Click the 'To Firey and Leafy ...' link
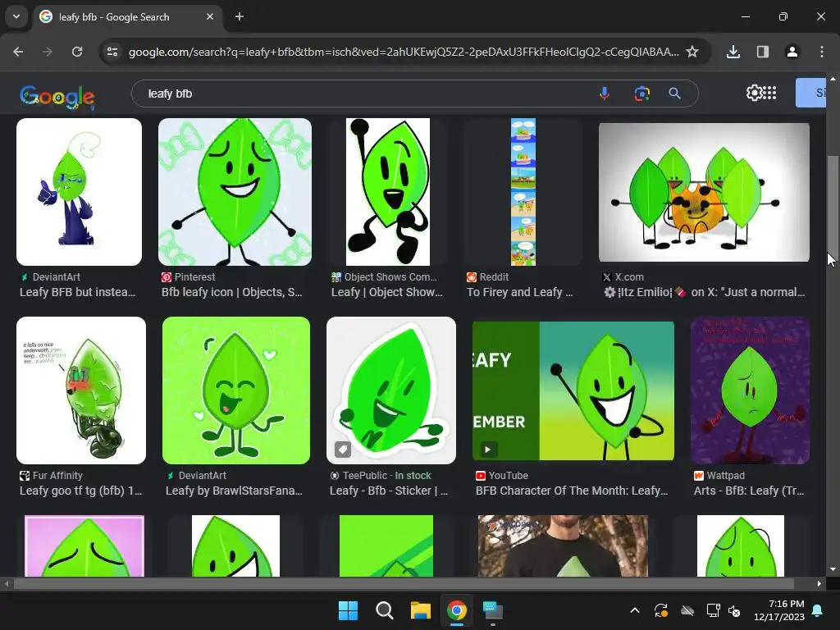 [519, 292]
